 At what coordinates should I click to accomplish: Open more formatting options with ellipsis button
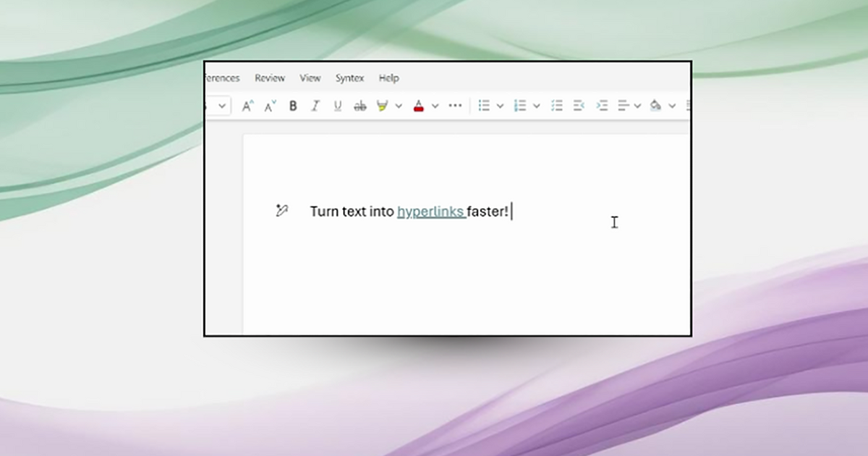point(455,106)
